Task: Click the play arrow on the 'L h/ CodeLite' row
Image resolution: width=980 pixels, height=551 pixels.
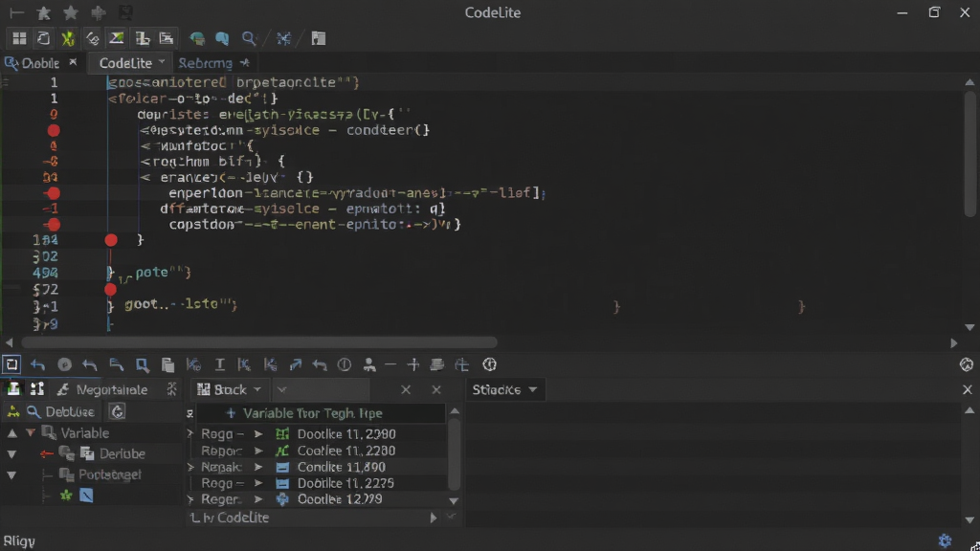Action: (x=433, y=518)
